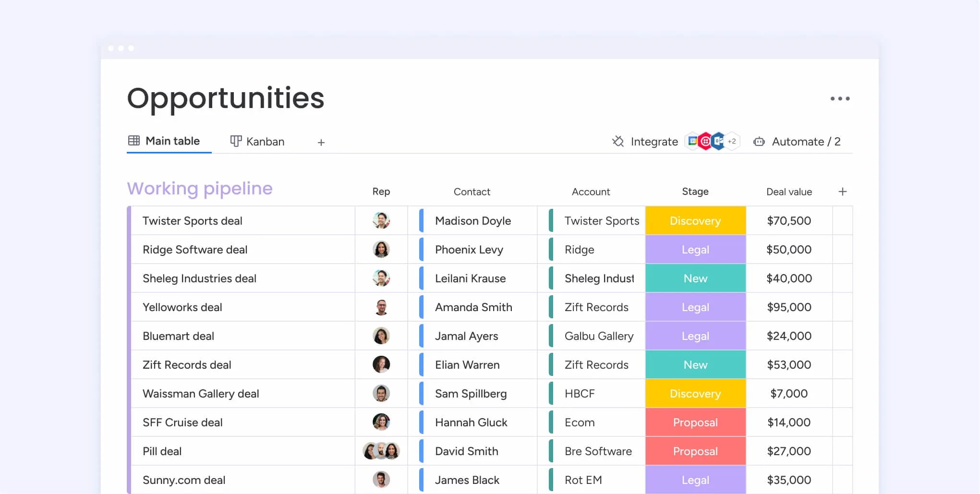Open the board options ellipsis menu
This screenshot has width=980, height=494.
click(840, 98)
